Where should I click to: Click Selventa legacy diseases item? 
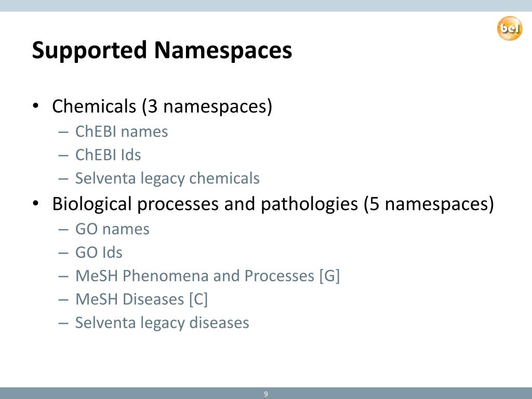[162, 323]
